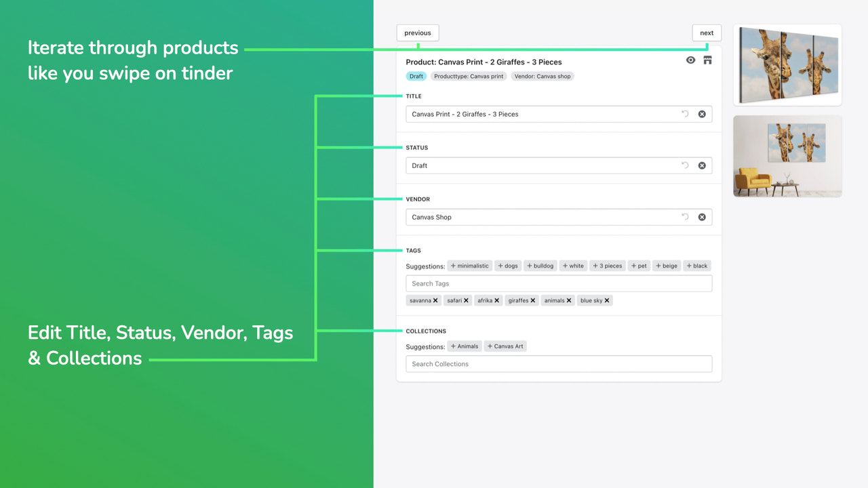Screen dimensions: 868x488
Task: Revert the Status field change
Action: tap(685, 165)
